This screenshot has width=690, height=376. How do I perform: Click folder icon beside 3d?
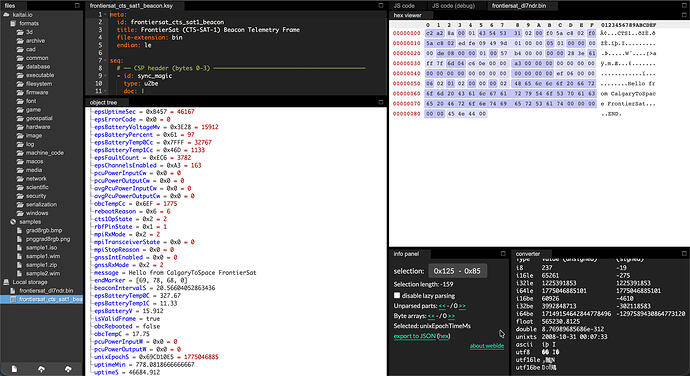(x=20, y=32)
